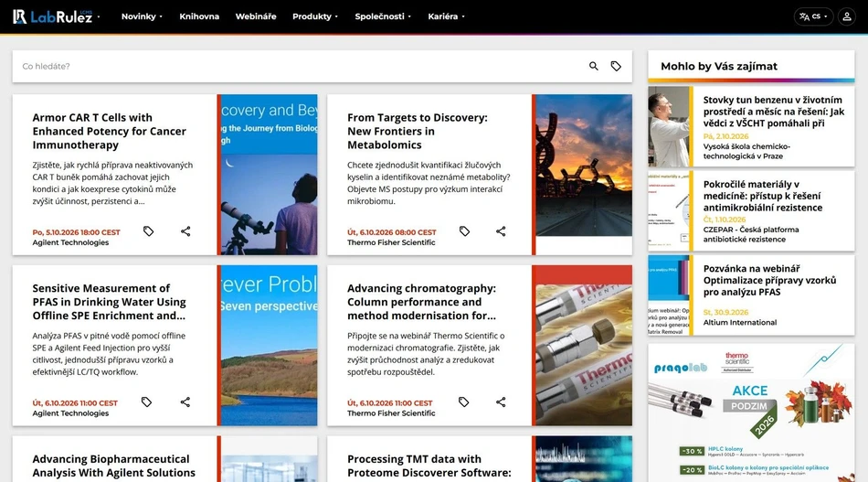Open From Targets to Discovery title
The width and height of the screenshot is (868, 482).
(x=418, y=132)
